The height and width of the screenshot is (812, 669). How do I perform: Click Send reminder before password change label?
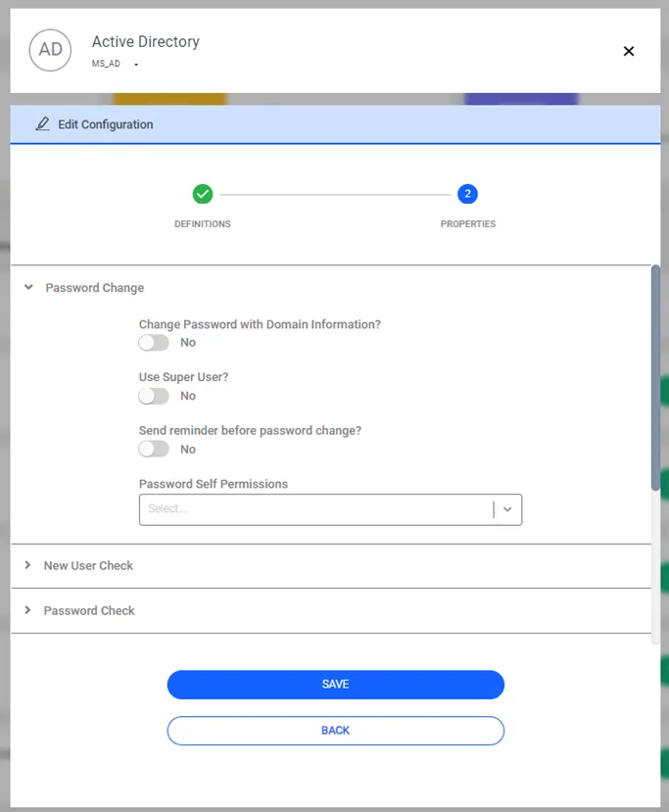pyautogui.click(x=250, y=431)
